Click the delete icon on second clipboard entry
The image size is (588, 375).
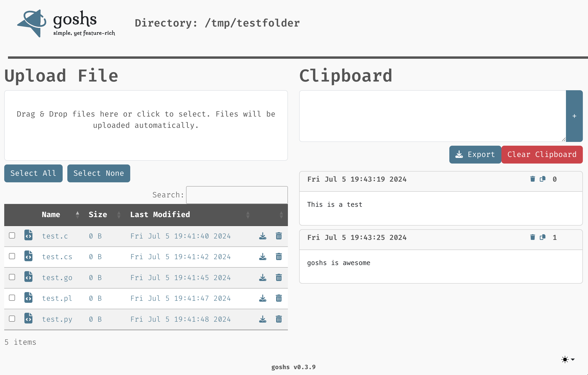tap(533, 237)
